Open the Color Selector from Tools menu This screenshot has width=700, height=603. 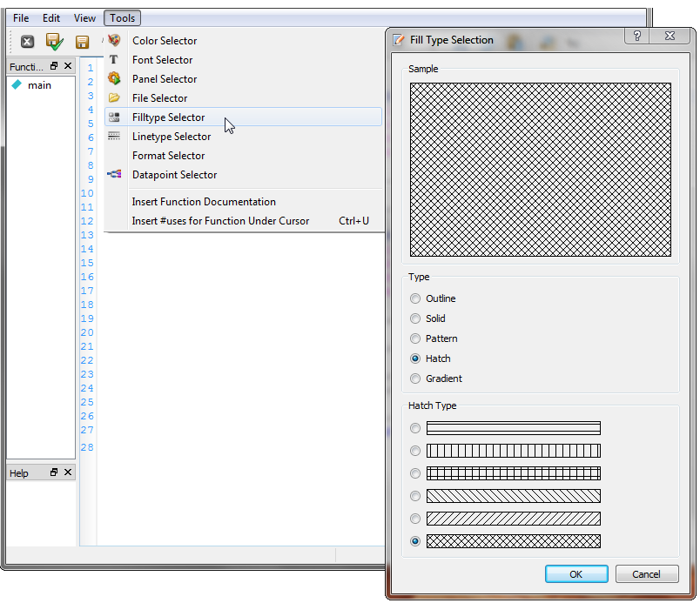(165, 41)
